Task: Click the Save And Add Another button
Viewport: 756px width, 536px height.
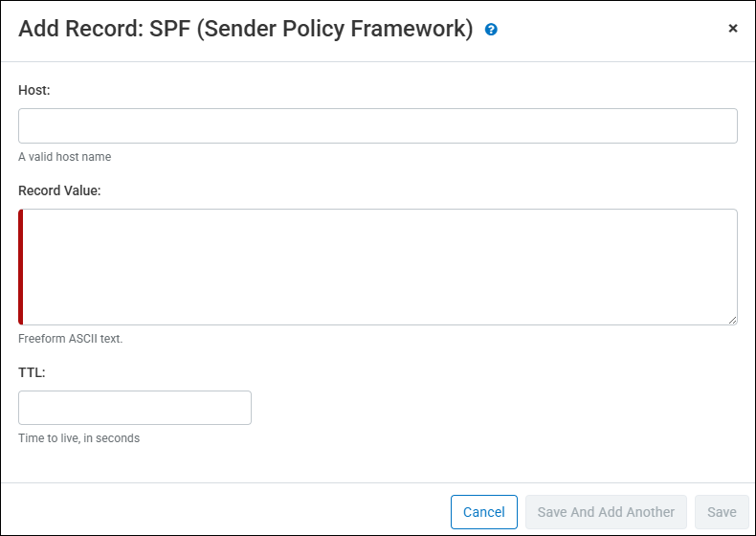Action: point(606,512)
